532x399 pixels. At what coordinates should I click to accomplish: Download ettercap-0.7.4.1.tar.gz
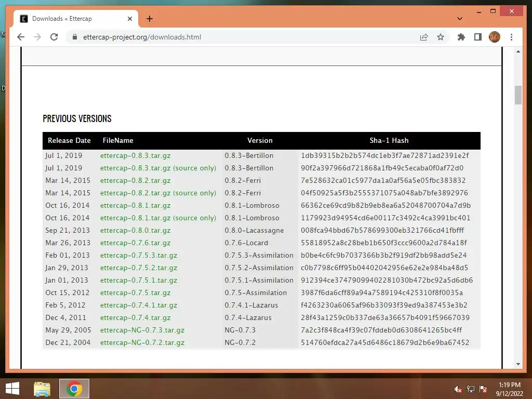point(138,305)
